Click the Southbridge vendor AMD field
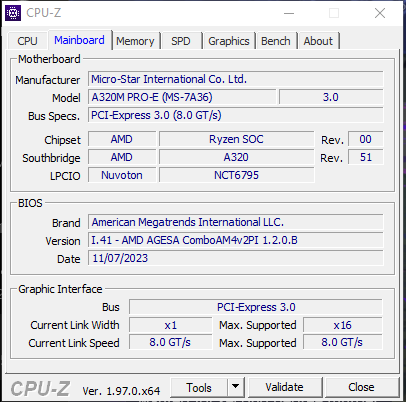Image resolution: width=406 pixels, height=402 pixels. pyautogui.click(x=122, y=157)
